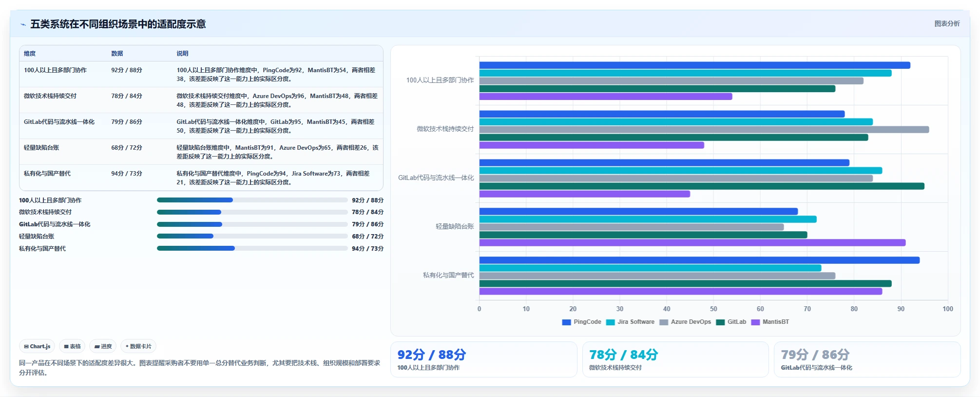980x397 pixels.
Task: Click the 维度 table column header
Action: coord(30,54)
